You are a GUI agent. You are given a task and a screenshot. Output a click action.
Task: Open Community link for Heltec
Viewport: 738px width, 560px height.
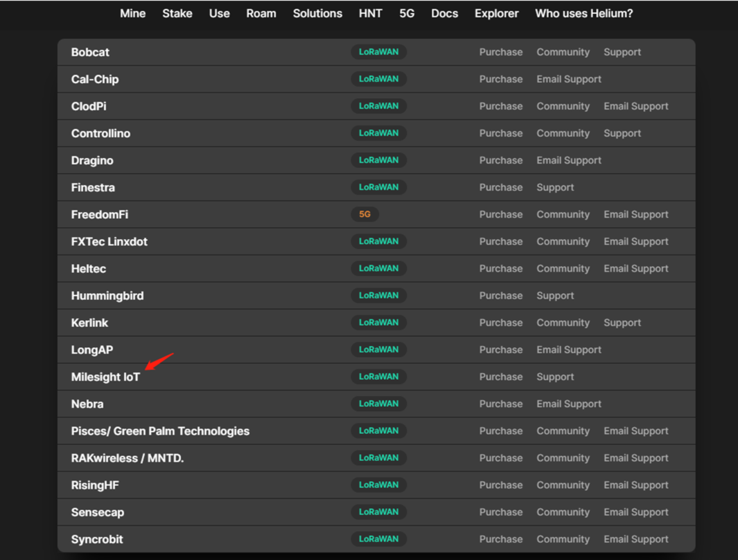(x=563, y=269)
